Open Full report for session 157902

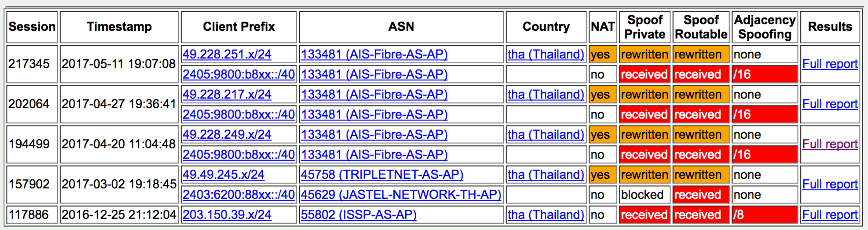(x=830, y=184)
